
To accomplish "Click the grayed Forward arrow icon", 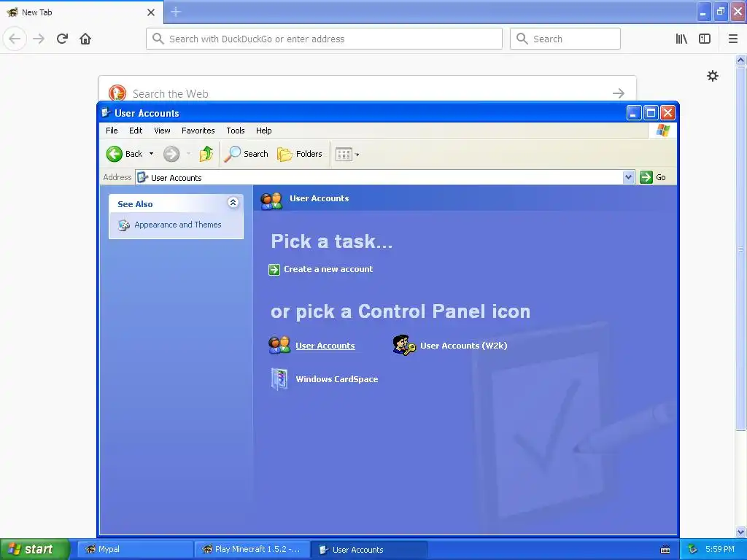I will (x=171, y=154).
